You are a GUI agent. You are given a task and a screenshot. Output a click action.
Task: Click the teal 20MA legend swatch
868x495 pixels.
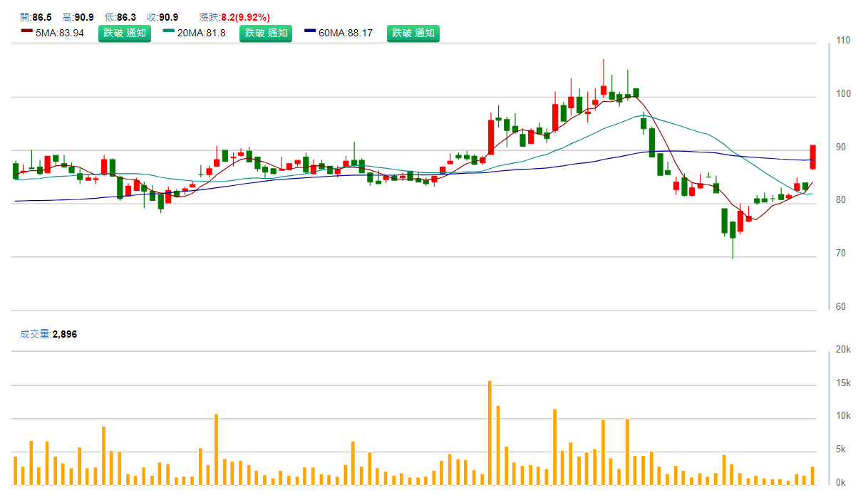pyautogui.click(x=168, y=32)
